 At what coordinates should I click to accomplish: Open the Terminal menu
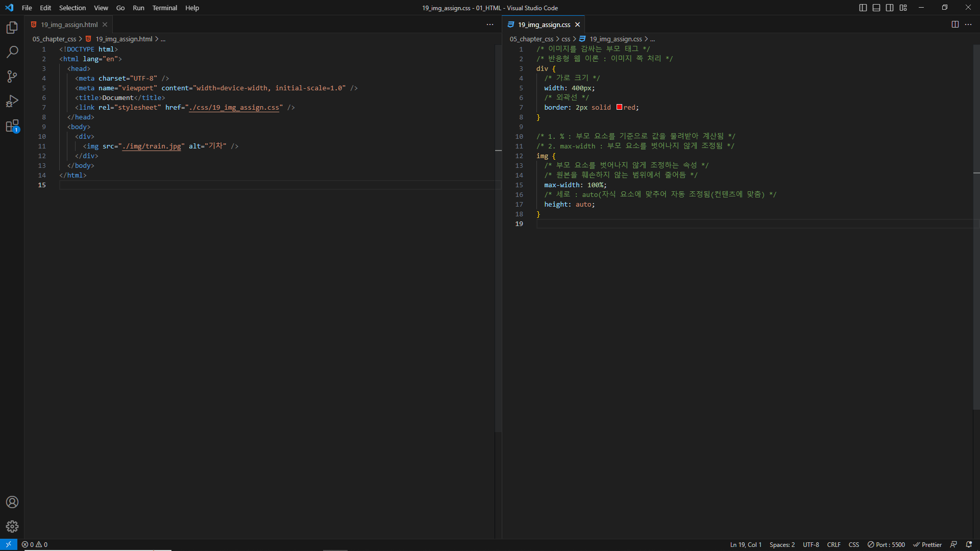coord(164,8)
